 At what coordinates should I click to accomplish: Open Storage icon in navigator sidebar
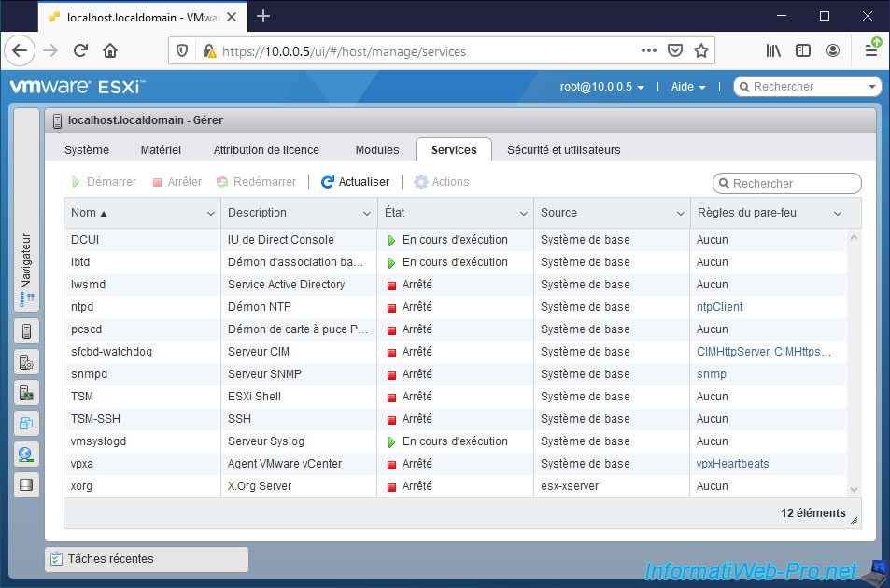[x=26, y=484]
